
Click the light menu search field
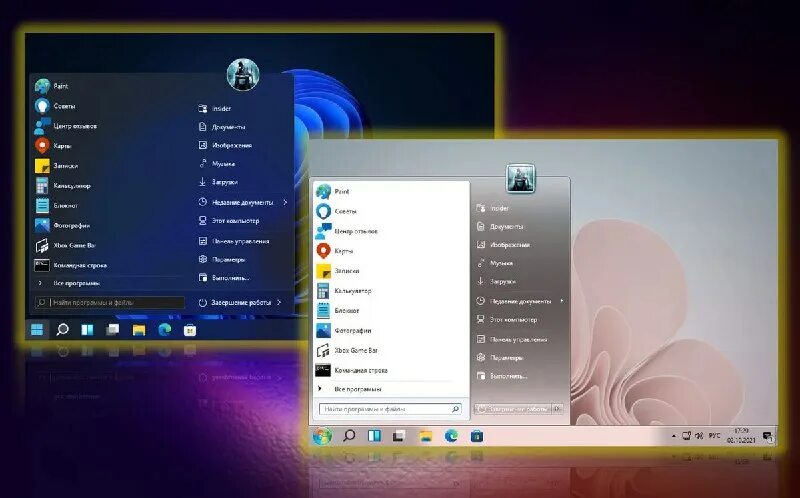pos(390,409)
